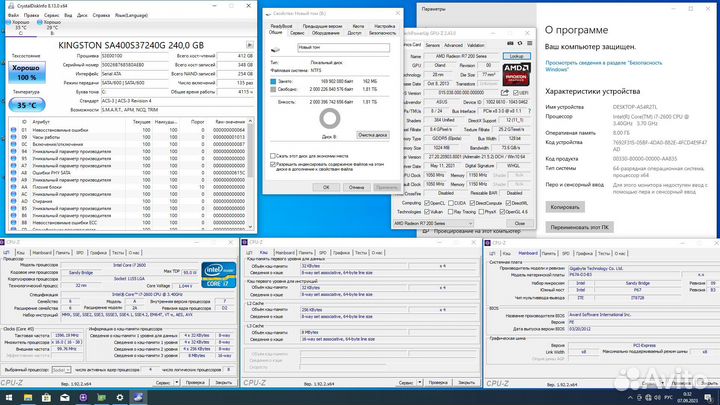This screenshot has height=405, width=720.
Task: Click the Windows Start button
Action: tap(9, 398)
